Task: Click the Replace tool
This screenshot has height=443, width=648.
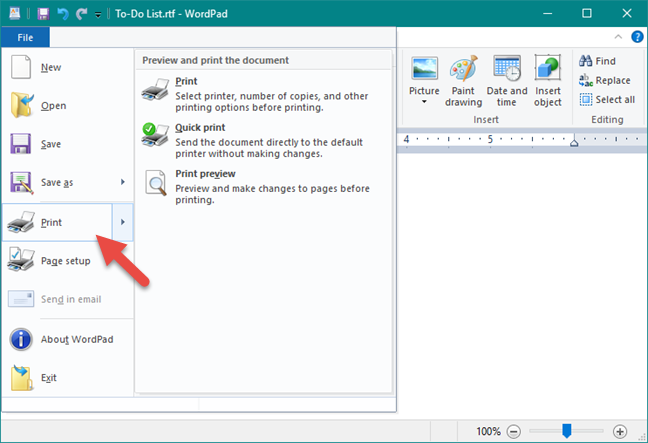Action: coord(605,80)
